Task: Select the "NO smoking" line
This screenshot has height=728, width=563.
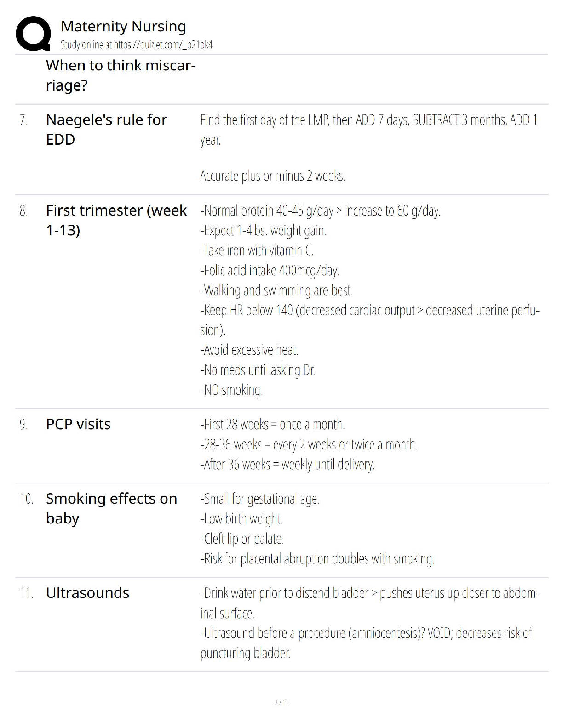Action: tap(231, 390)
